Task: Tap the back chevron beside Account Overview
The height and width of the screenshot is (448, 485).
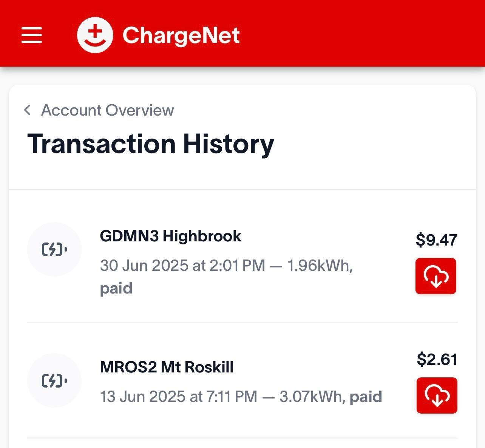Action: coord(27,110)
